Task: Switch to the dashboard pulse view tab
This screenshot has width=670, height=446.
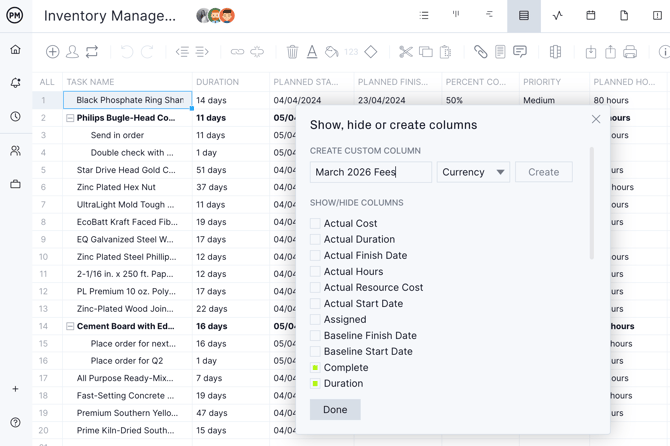Action: (557, 16)
